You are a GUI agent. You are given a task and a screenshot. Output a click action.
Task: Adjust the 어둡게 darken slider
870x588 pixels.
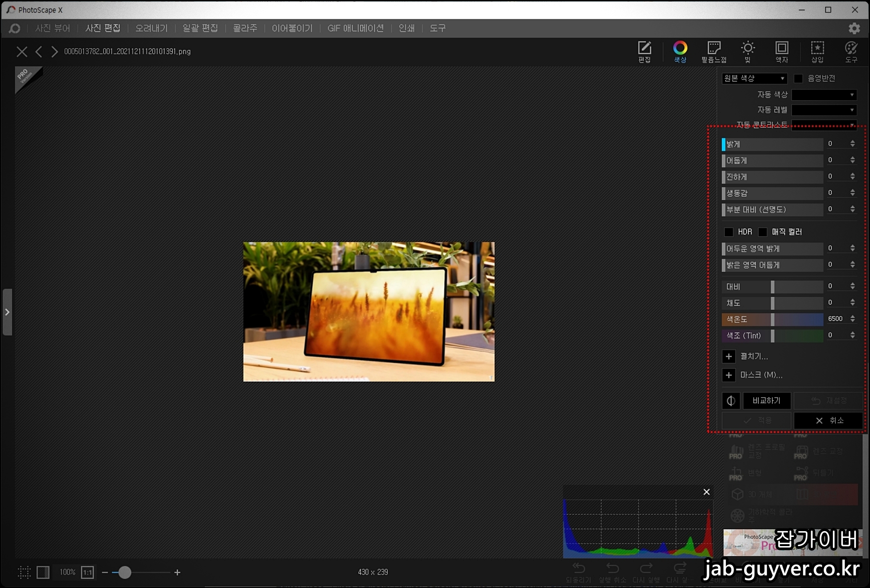click(x=773, y=160)
